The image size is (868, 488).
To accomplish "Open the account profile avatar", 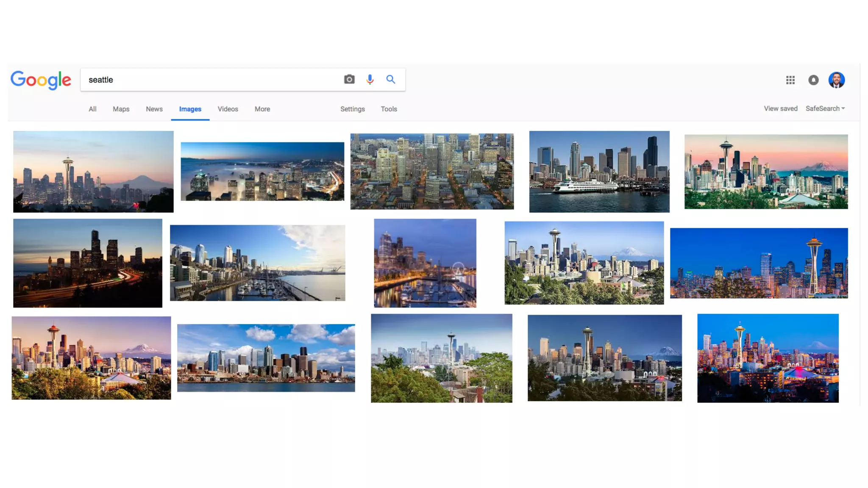I will click(837, 80).
